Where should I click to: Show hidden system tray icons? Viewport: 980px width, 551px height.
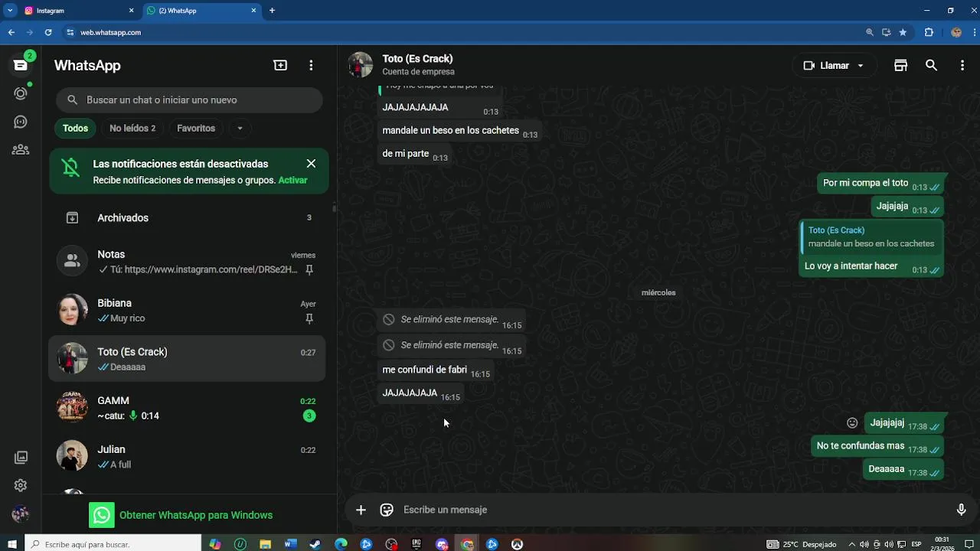(x=851, y=544)
